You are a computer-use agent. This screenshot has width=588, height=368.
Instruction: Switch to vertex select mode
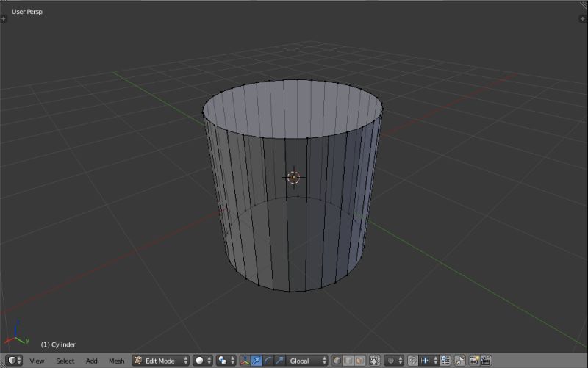pyautogui.click(x=337, y=361)
